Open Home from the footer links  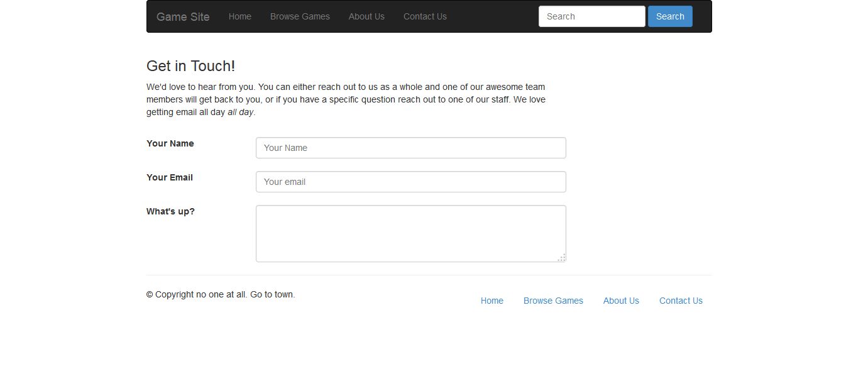tap(492, 301)
